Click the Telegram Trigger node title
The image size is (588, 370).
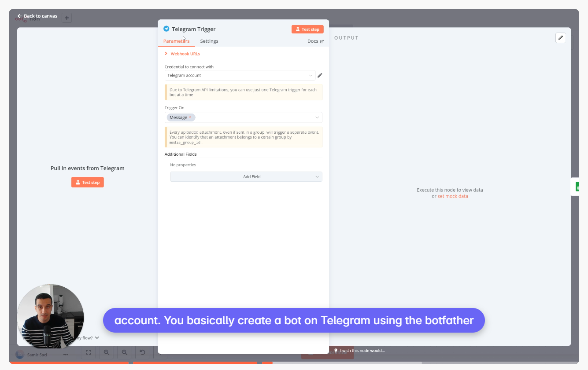(x=194, y=29)
